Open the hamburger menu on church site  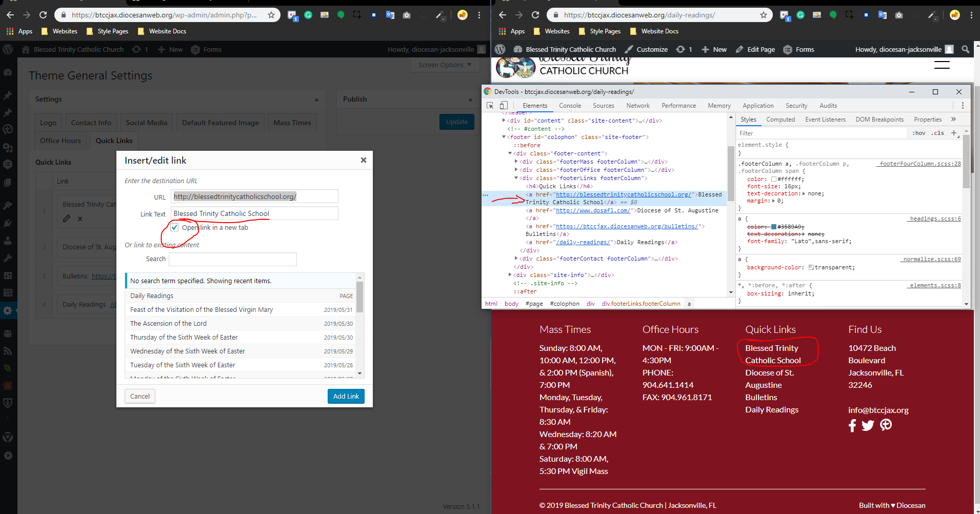pyautogui.click(x=942, y=65)
